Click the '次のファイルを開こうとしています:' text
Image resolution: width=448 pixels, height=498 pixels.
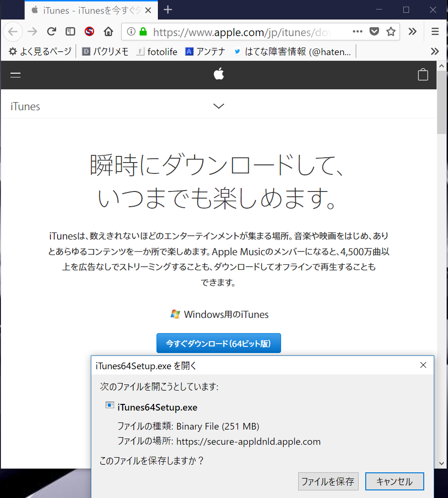(159, 386)
